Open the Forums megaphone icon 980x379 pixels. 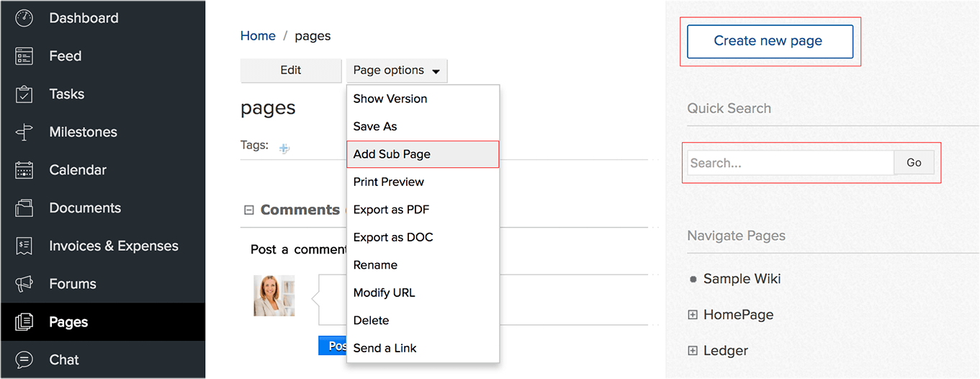tap(24, 284)
